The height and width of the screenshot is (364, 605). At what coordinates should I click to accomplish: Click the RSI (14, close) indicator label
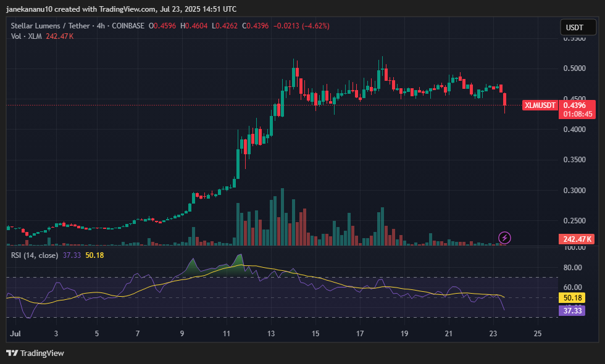(x=35, y=255)
